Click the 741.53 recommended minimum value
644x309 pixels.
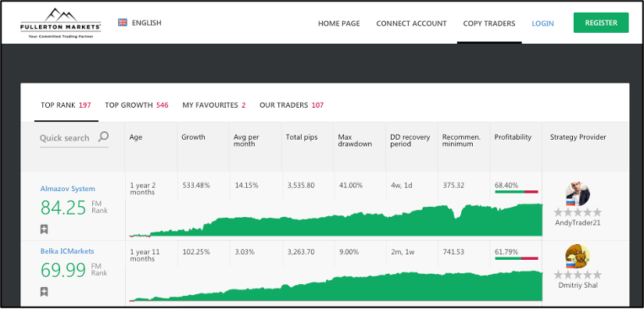(453, 251)
